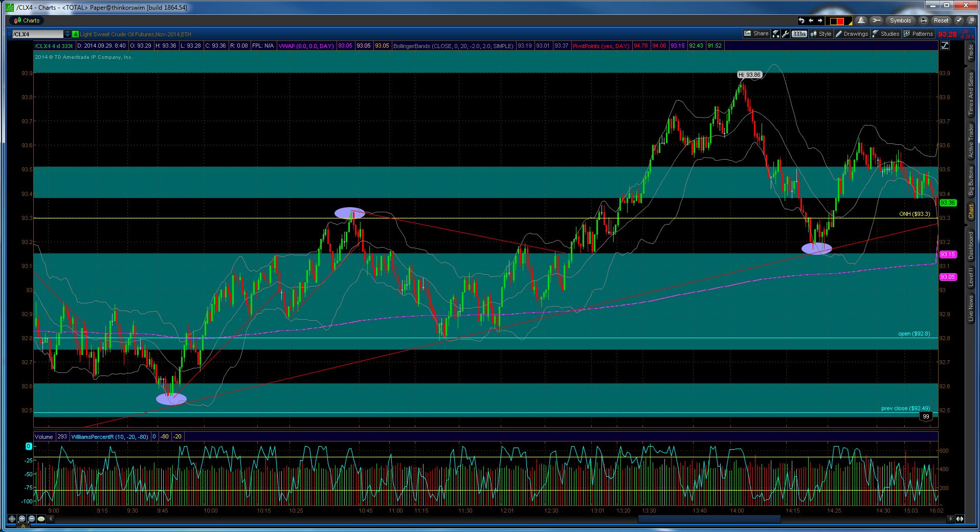Share the chart
This screenshot has height=532, width=980.
[x=756, y=34]
